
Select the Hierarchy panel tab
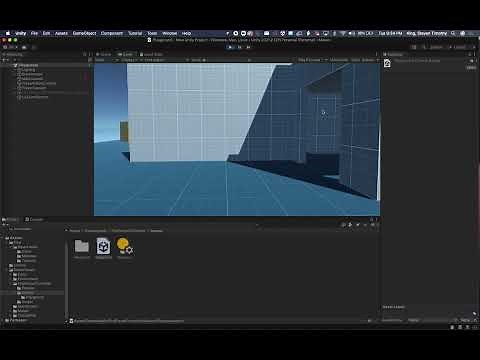click(13, 54)
